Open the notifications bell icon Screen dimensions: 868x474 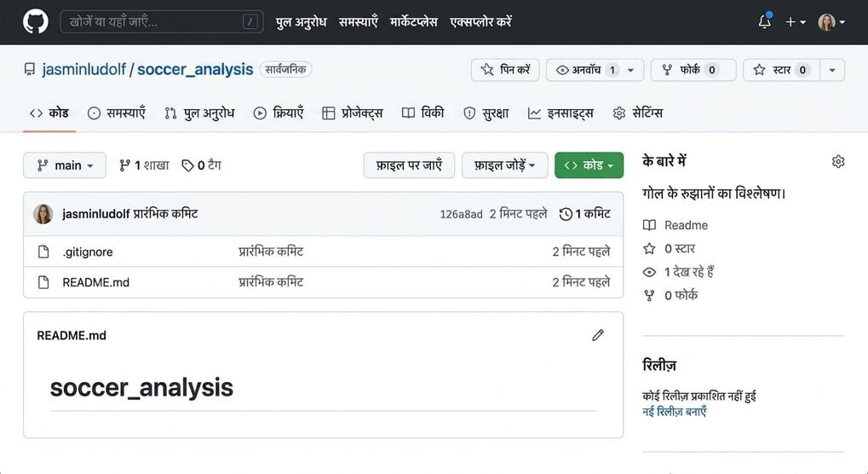(x=764, y=21)
